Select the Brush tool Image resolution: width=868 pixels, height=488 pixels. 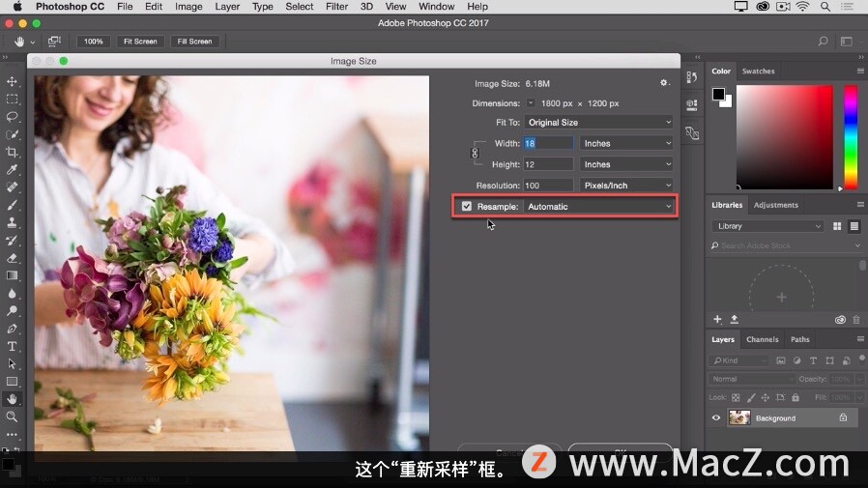coord(12,205)
